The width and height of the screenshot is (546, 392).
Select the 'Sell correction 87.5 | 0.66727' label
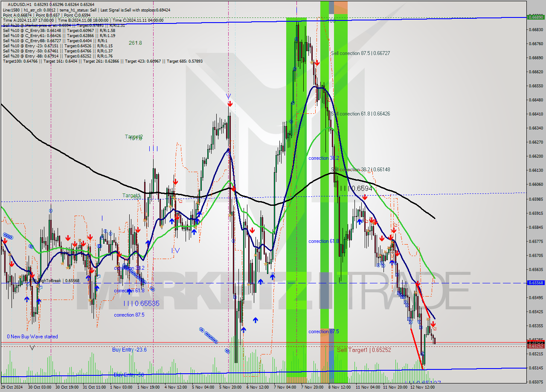pos(360,53)
